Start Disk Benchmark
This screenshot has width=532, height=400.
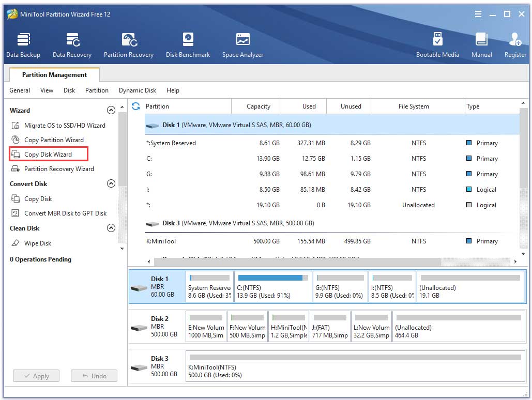tap(188, 45)
